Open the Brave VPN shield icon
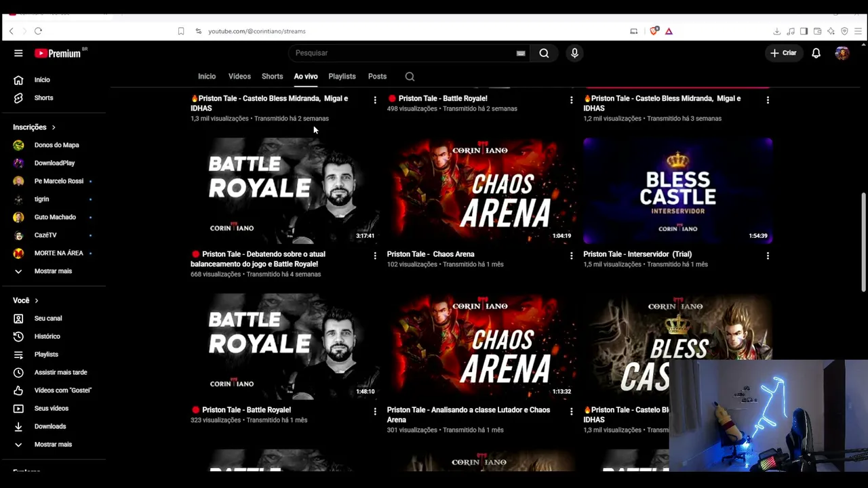This screenshot has width=868, height=488. click(845, 31)
